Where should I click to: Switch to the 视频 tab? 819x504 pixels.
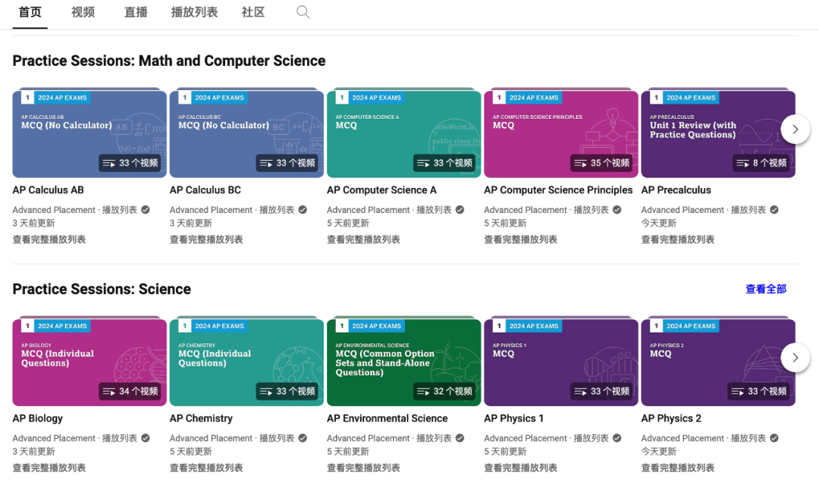[x=83, y=12]
